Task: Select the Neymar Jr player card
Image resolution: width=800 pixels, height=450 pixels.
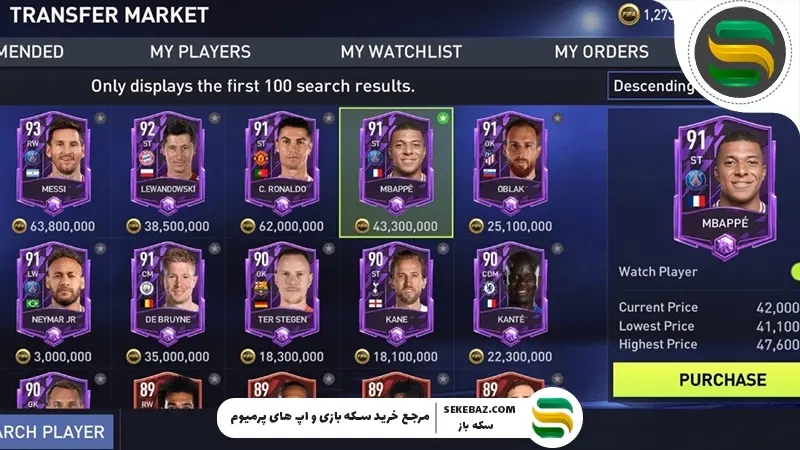Action: [x=54, y=295]
